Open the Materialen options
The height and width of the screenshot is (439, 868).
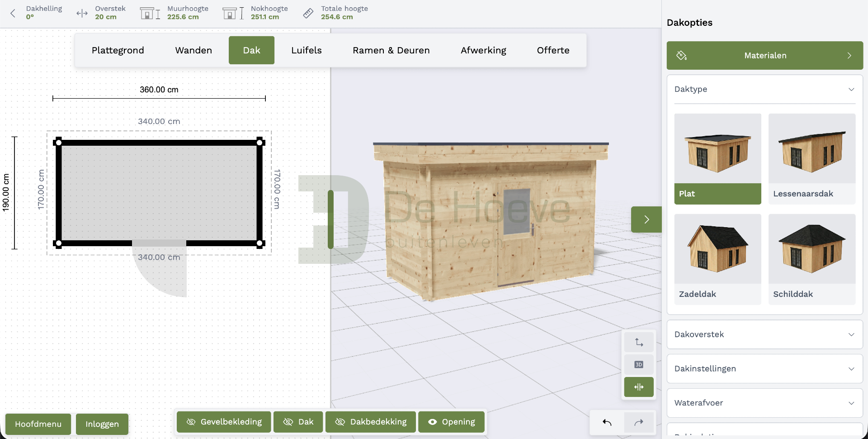(764, 56)
